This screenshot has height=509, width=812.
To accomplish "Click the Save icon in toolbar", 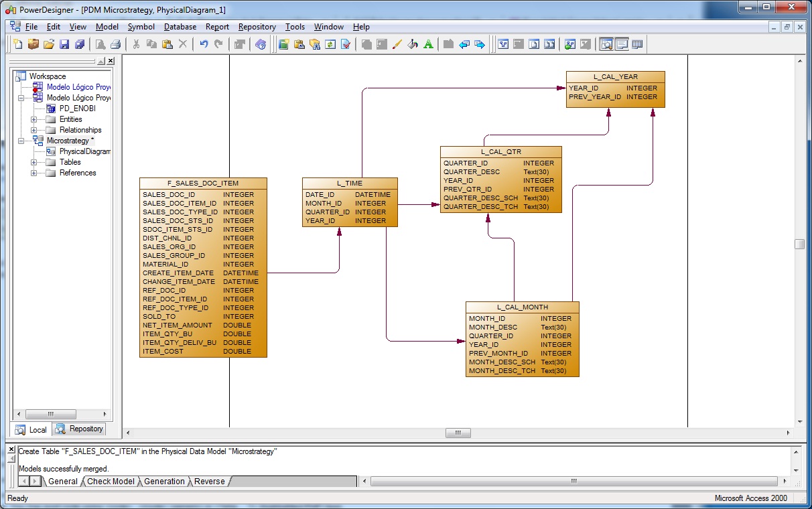I will click(64, 44).
